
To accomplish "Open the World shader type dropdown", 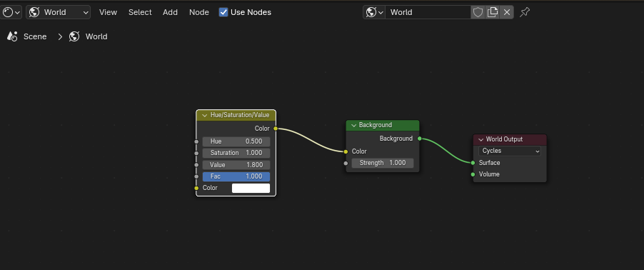I will pyautogui.click(x=59, y=12).
